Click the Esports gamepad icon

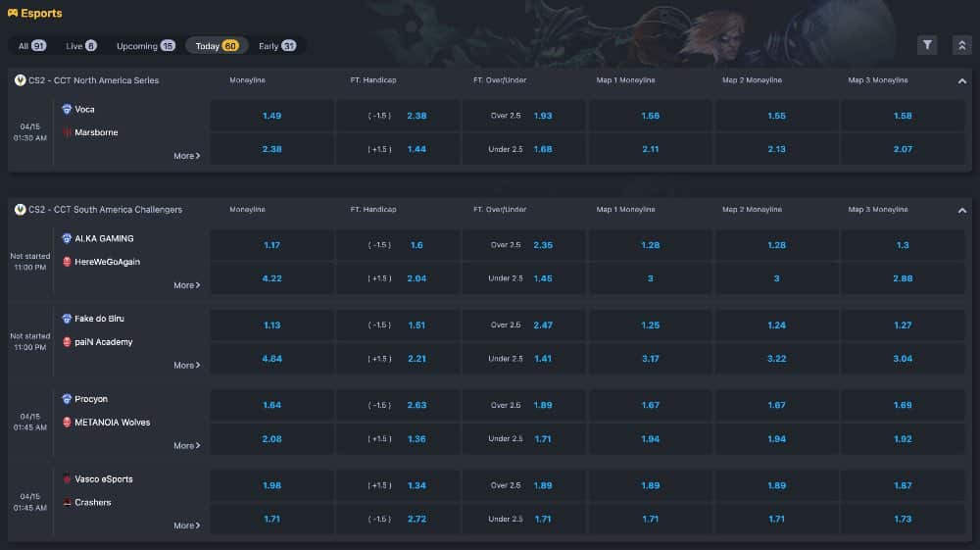click(x=13, y=13)
